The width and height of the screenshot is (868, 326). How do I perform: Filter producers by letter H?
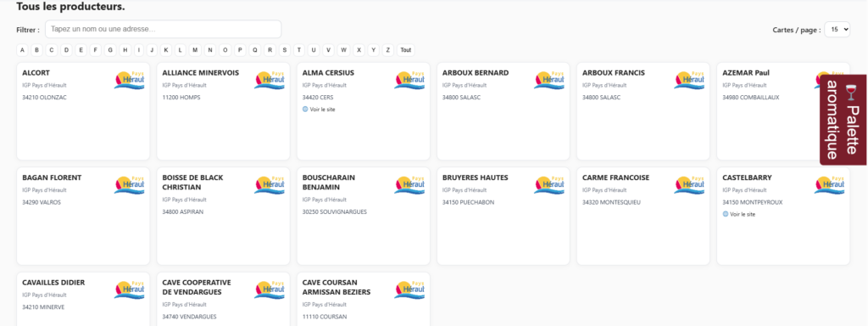[125, 50]
